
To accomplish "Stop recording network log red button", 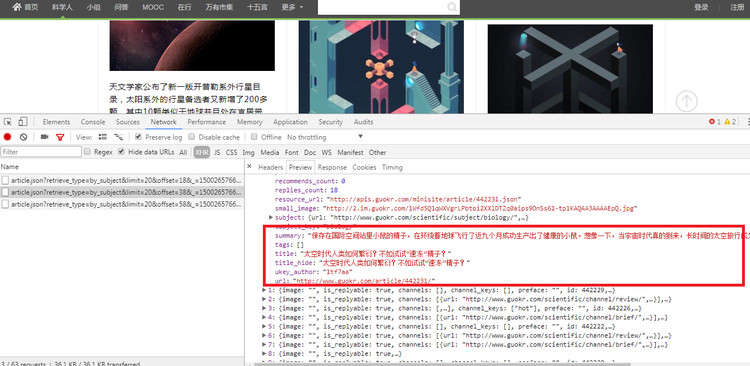I will (x=8, y=137).
